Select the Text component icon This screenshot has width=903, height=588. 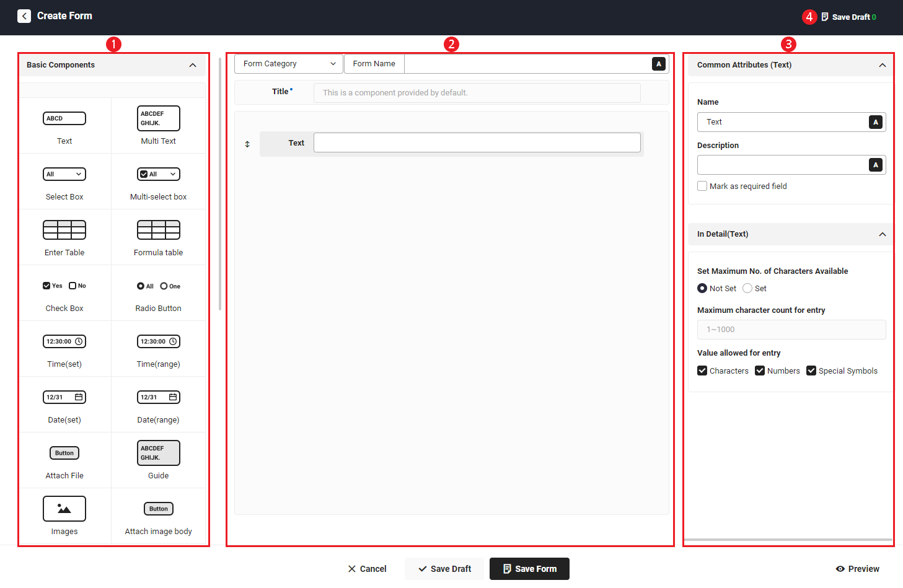pyautogui.click(x=64, y=118)
